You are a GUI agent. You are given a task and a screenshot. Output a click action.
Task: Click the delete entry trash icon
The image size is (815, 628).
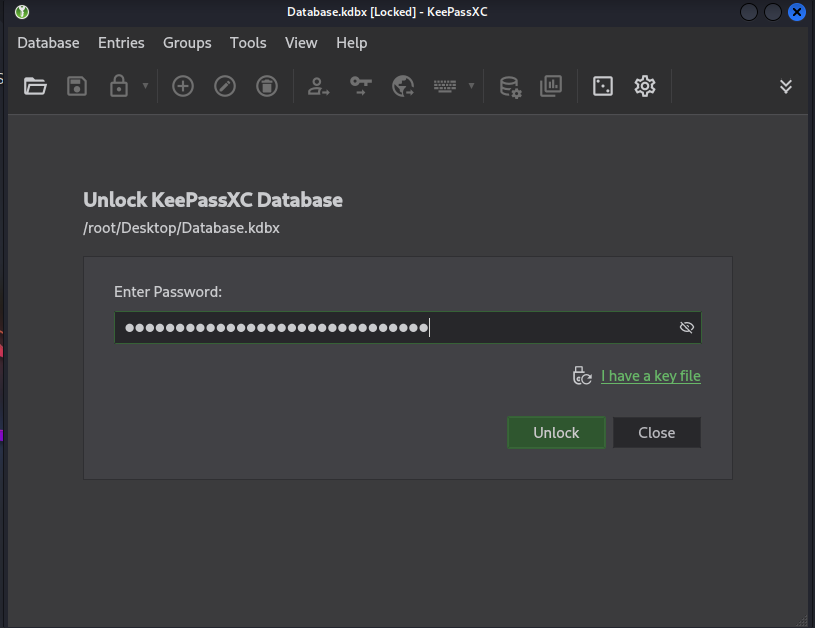267,86
